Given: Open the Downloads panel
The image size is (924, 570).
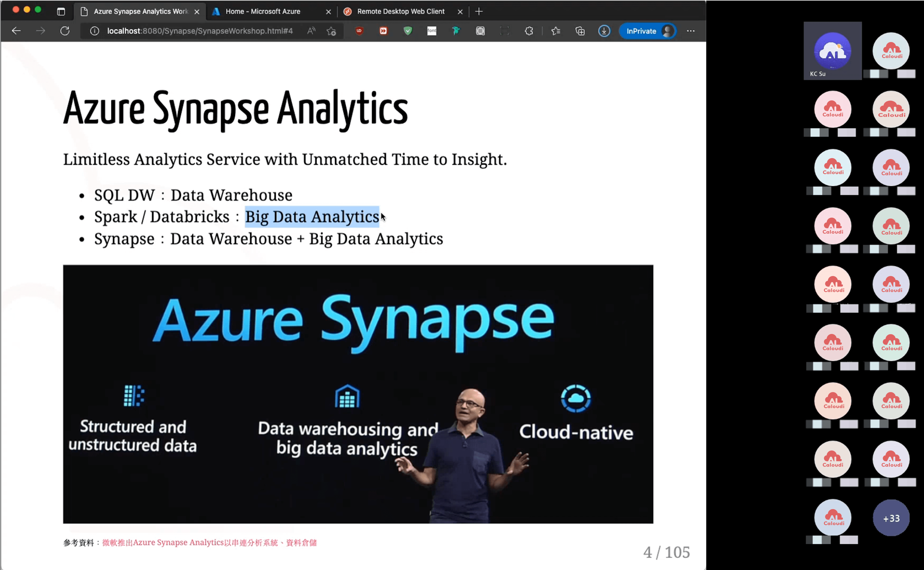Looking at the screenshot, I should click(x=604, y=31).
